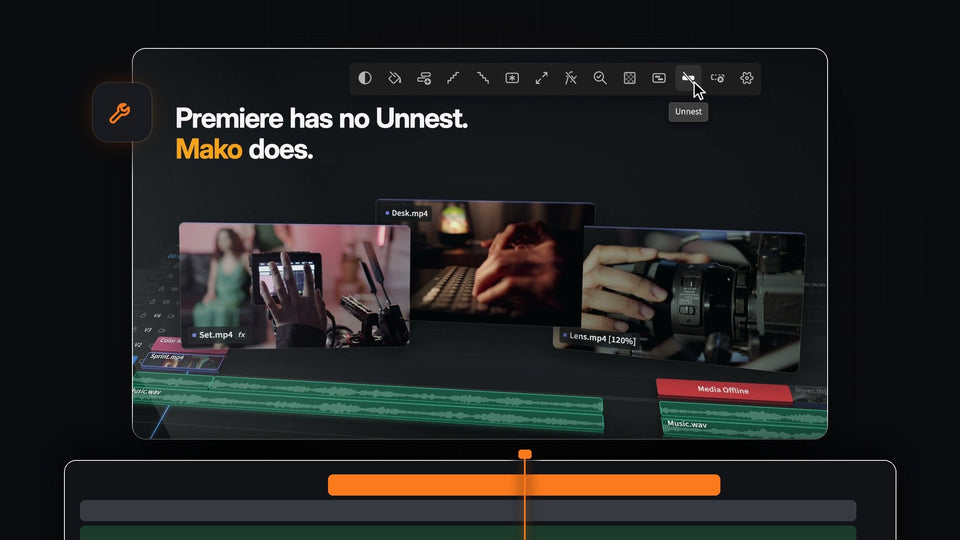Click the dashed box with X icon

718,78
